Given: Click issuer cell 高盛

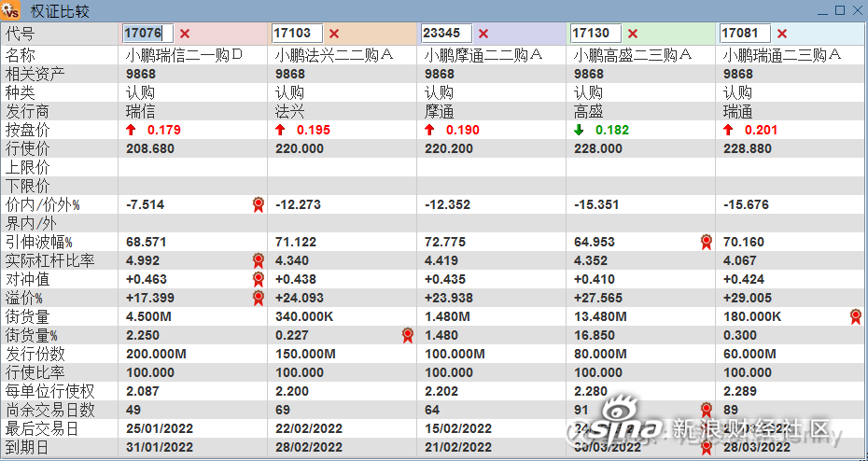Looking at the screenshot, I should [588, 112].
